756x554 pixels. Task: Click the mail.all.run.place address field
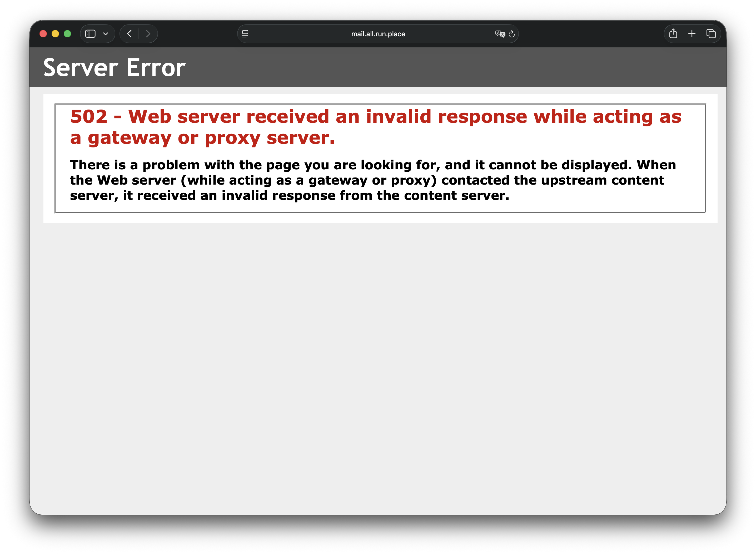click(x=378, y=34)
